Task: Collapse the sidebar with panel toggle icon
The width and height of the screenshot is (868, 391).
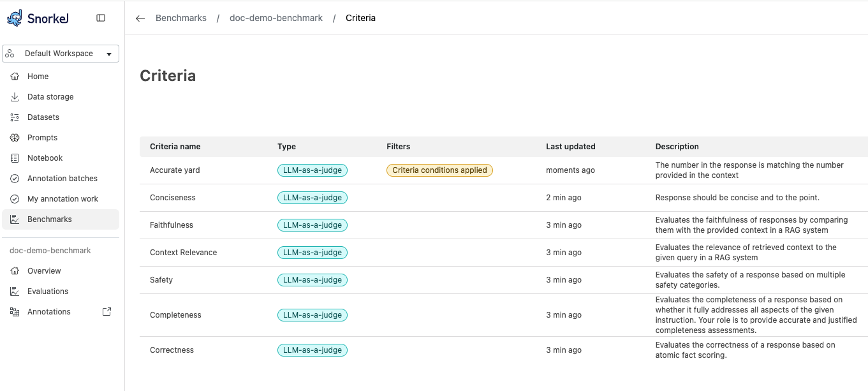Action: click(101, 18)
